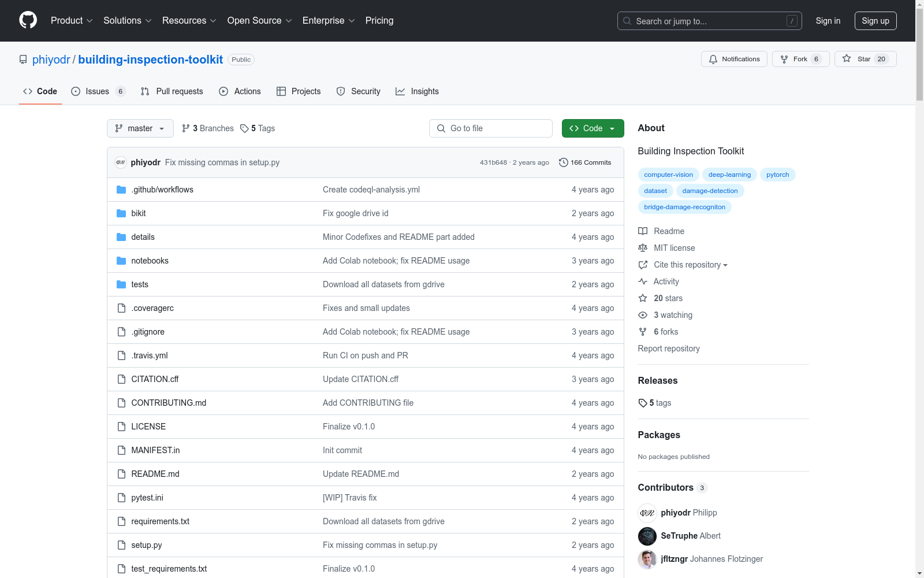Open the Insights tab

pos(418,91)
